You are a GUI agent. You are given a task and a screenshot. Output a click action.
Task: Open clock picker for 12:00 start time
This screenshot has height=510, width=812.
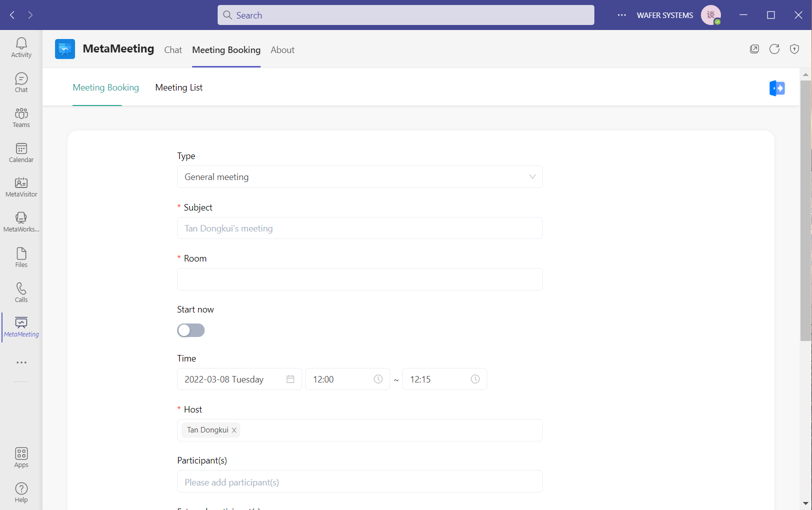[x=378, y=379]
